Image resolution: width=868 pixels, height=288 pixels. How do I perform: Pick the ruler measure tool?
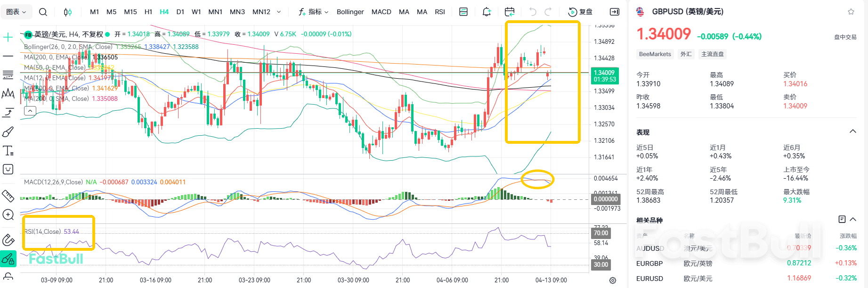coord(8,196)
